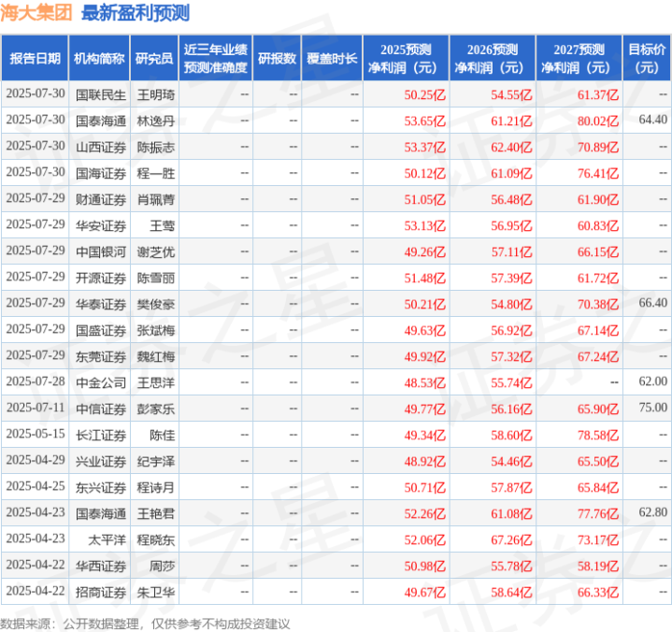
Task: Select the 国盛证券 institution cell
Action: (x=101, y=331)
